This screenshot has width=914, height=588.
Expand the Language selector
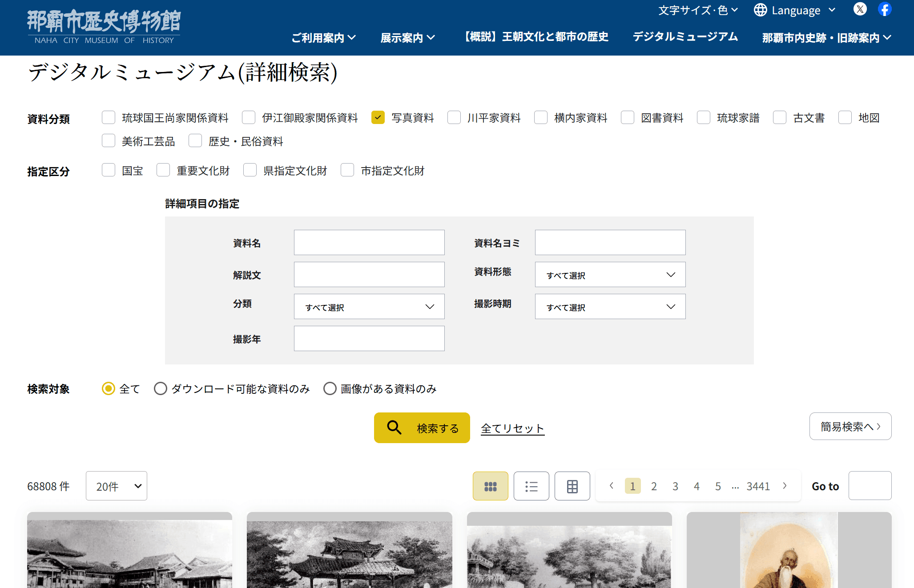(x=795, y=10)
